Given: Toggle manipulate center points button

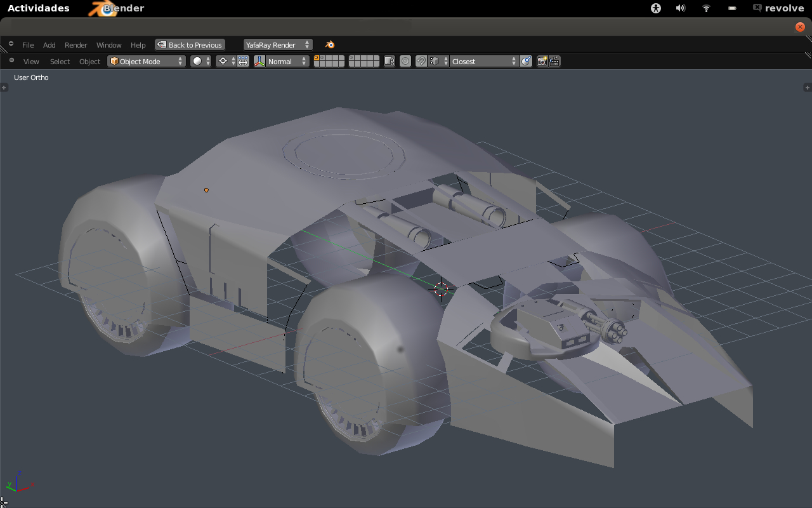Looking at the screenshot, I should pyautogui.click(x=243, y=61).
